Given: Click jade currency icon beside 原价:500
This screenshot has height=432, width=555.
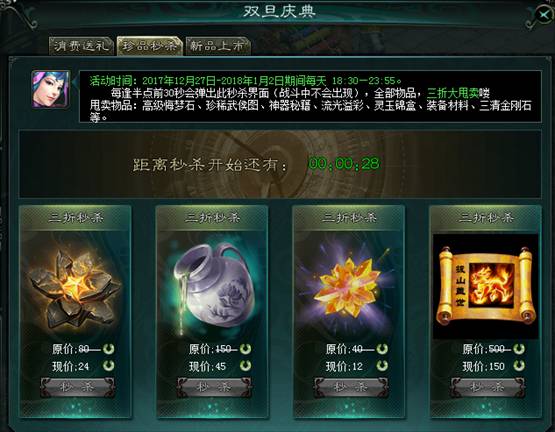Looking at the screenshot, I should click(x=519, y=349).
